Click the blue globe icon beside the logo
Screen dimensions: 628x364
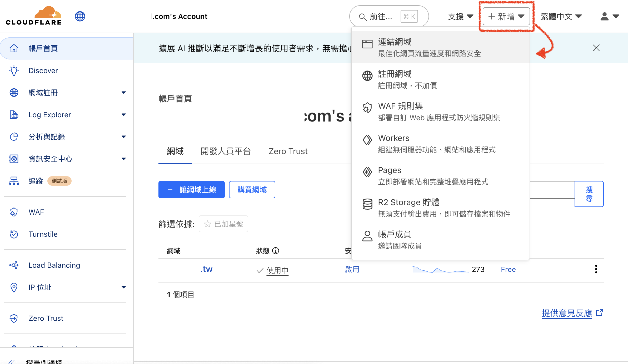[80, 16]
